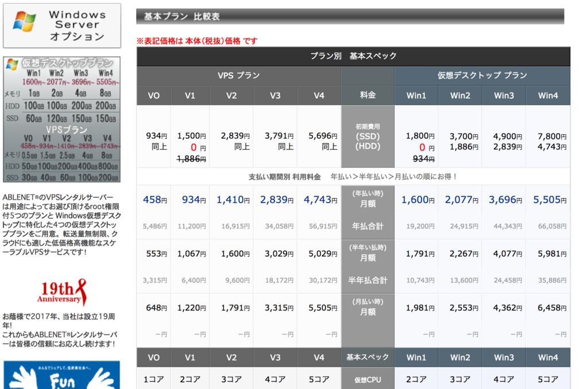Select the VPS プラン group header

[x=239, y=76]
